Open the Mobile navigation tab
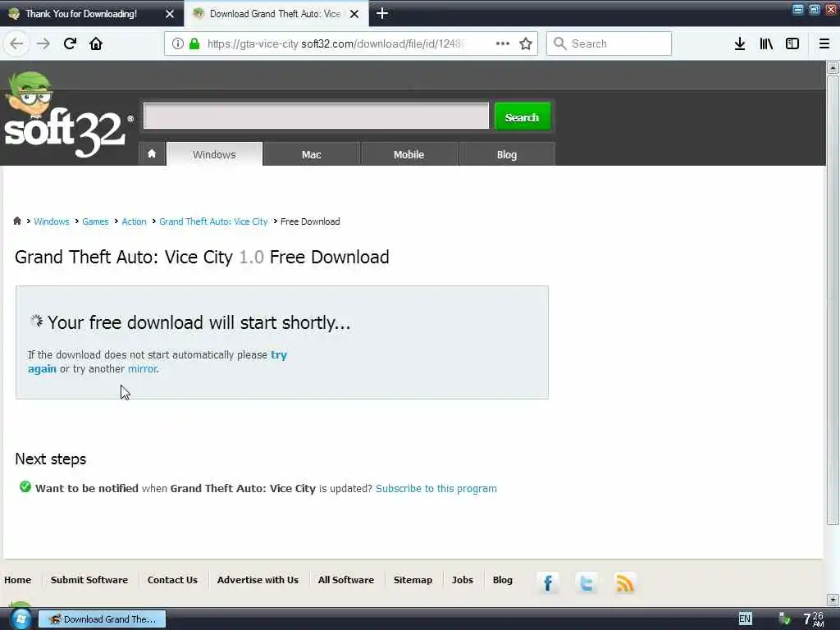Image resolution: width=840 pixels, height=630 pixels. tap(409, 154)
